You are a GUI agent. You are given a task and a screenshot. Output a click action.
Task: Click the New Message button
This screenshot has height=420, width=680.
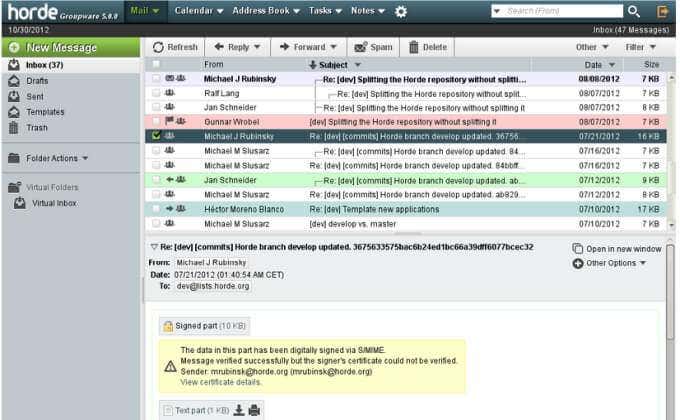click(71, 47)
